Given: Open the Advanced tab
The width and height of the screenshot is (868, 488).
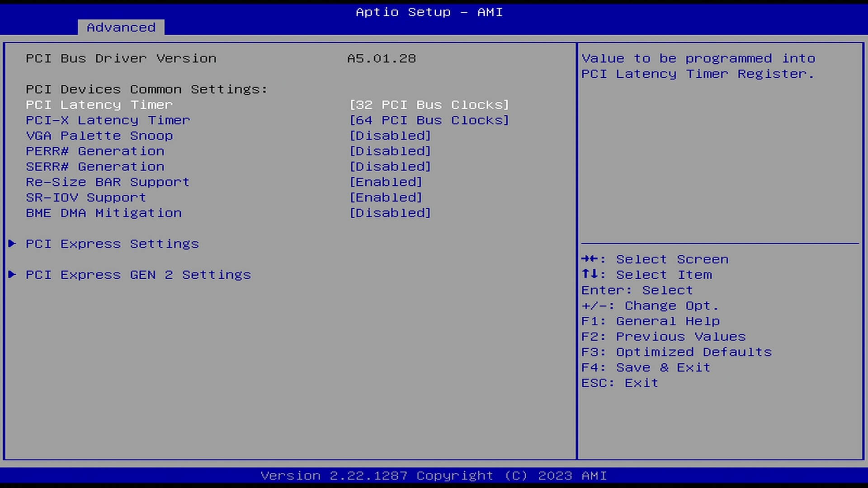Looking at the screenshot, I should click(121, 27).
